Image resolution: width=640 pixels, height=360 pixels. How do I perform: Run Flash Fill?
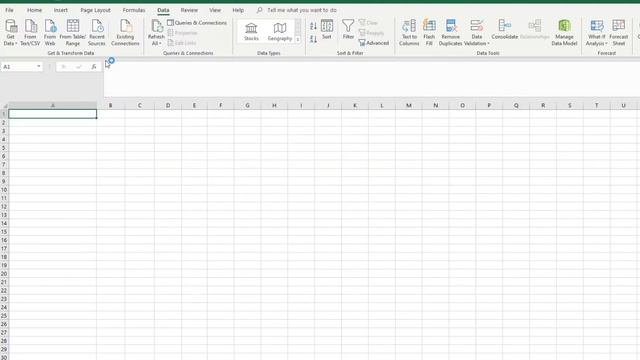click(429, 32)
